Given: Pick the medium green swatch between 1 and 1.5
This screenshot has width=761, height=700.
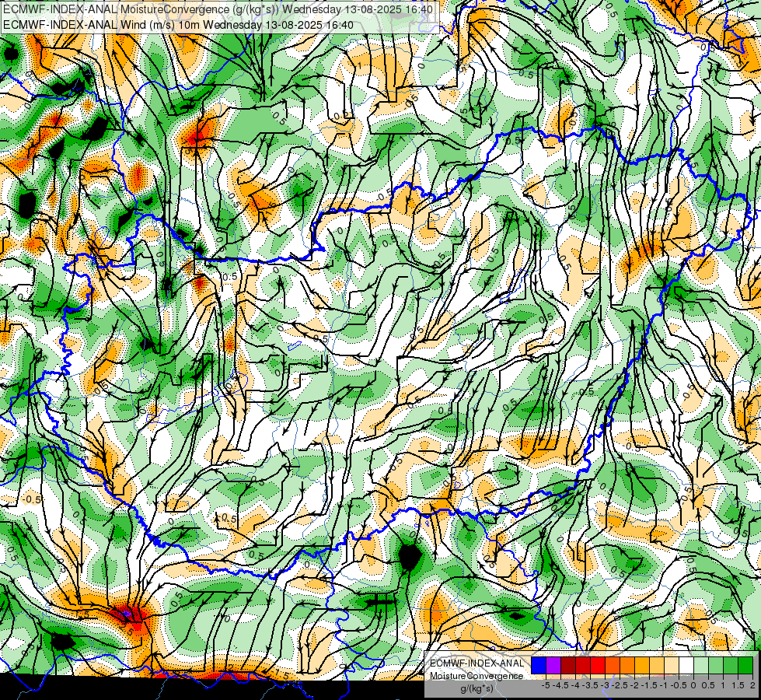Looking at the screenshot, I should [x=731, y=665].
